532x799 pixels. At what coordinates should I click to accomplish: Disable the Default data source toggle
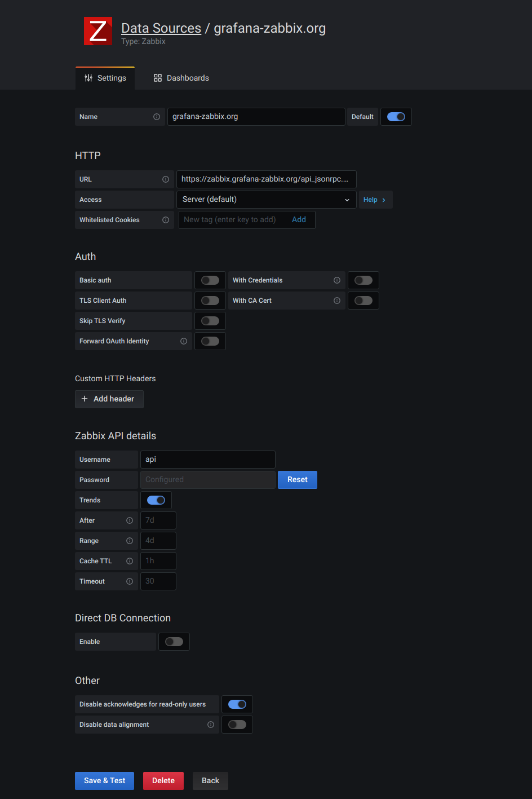click(x=396, y=116)
